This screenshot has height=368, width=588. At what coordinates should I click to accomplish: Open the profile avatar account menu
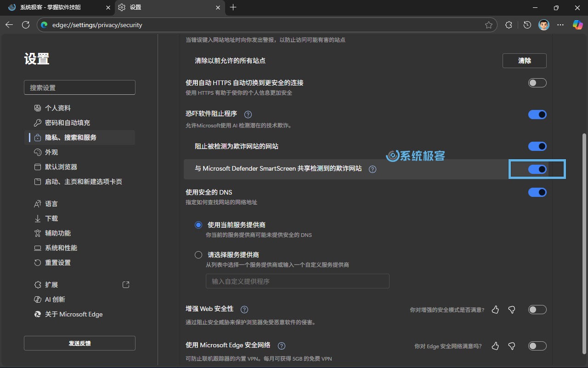point(543,25)
